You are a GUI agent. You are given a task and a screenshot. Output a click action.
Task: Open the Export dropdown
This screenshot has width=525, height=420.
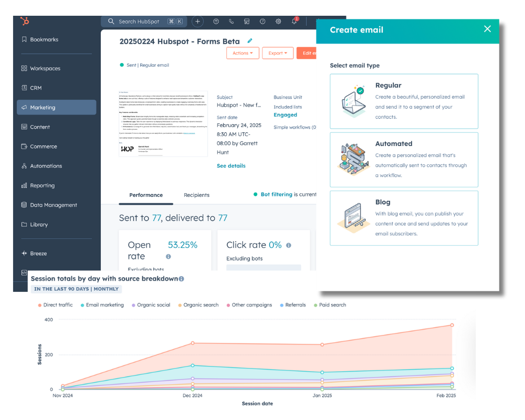click(278, 53)
